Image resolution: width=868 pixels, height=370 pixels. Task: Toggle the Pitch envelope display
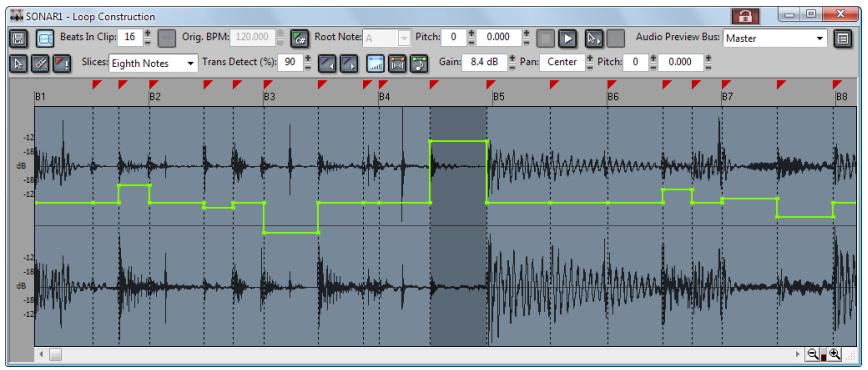pos(418,63)
